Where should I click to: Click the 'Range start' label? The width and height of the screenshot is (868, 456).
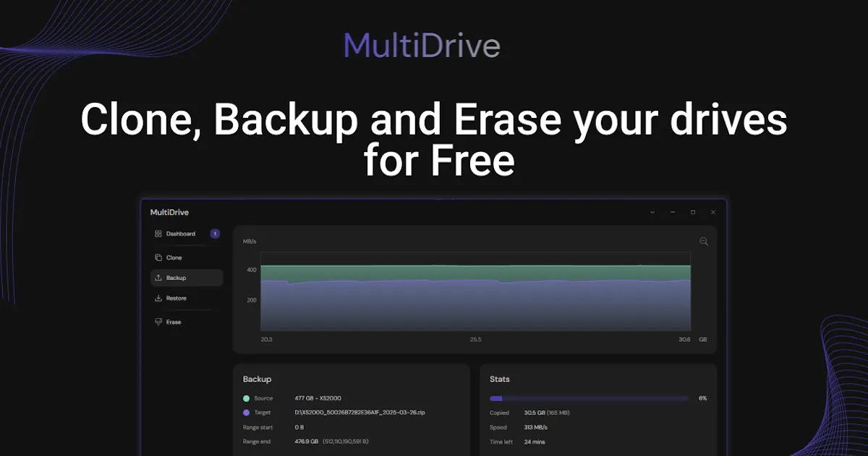pyautogui.click(x=258, y=427)
